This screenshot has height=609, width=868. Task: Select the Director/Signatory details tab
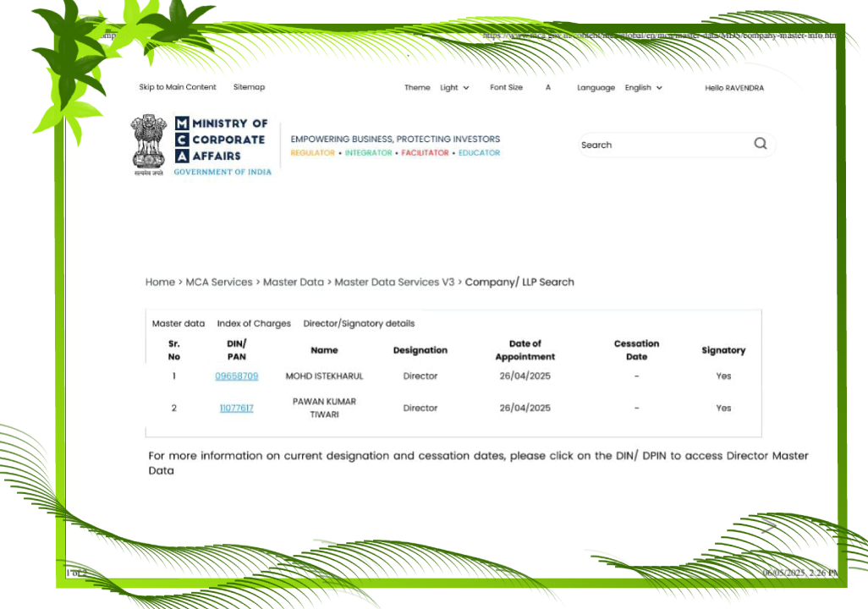coord(359,324)
